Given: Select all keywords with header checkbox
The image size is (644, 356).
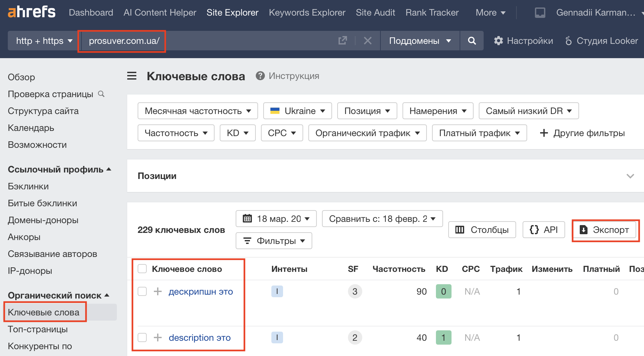Looking at the screenshot, I should [x=142, y=269].
